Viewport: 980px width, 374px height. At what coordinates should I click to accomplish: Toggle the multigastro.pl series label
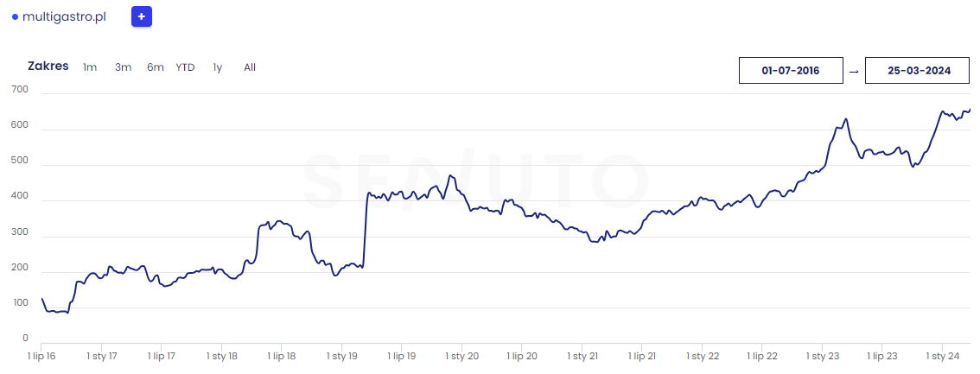[x=64, y=17]
